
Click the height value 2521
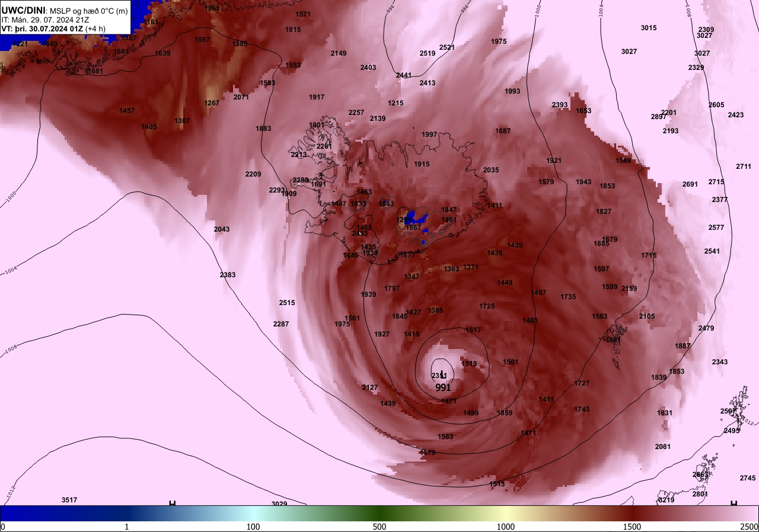coord(447,47)
